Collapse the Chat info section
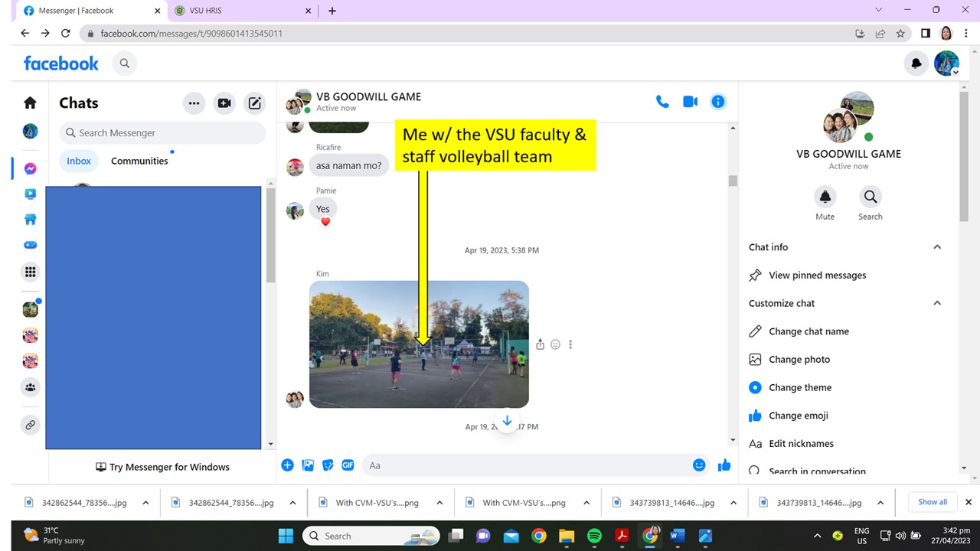980x551 pixels. click(x=936, y=247)
